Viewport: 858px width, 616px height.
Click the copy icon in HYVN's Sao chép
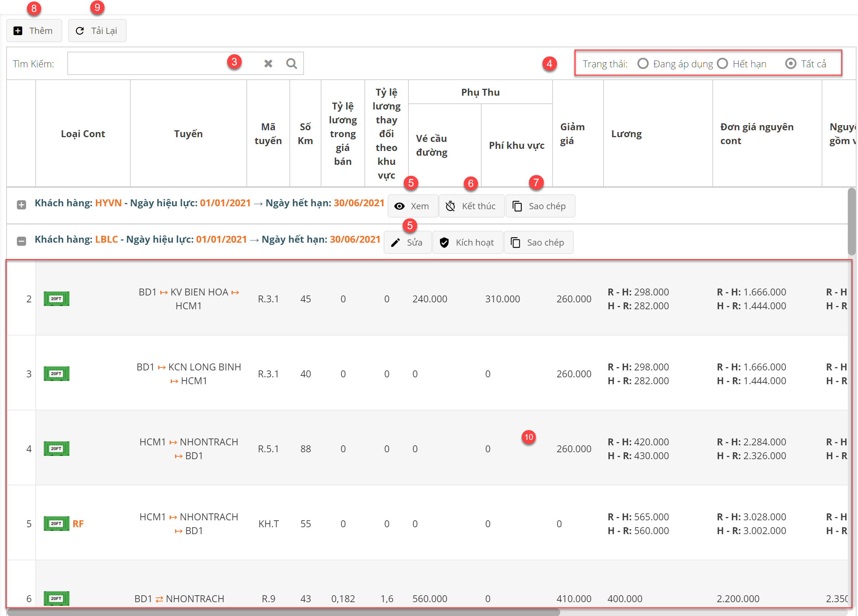pos(517,206)
